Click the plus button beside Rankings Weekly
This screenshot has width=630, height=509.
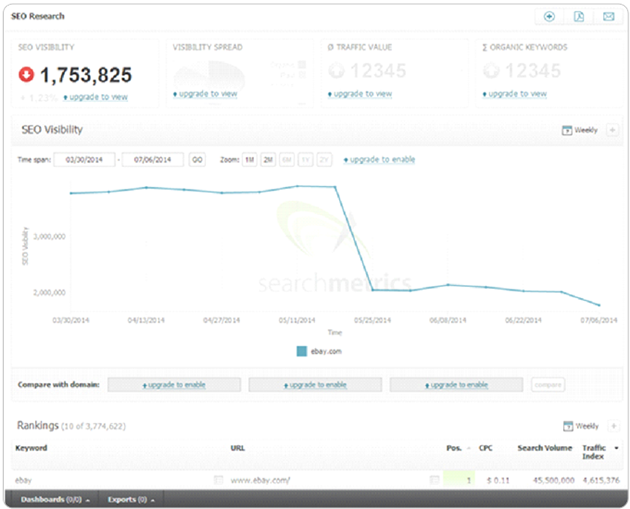[x=614, y=426]
